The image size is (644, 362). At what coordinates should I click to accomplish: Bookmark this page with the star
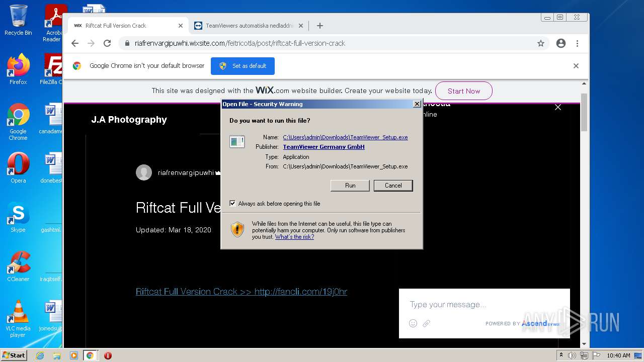pos(541,43)
